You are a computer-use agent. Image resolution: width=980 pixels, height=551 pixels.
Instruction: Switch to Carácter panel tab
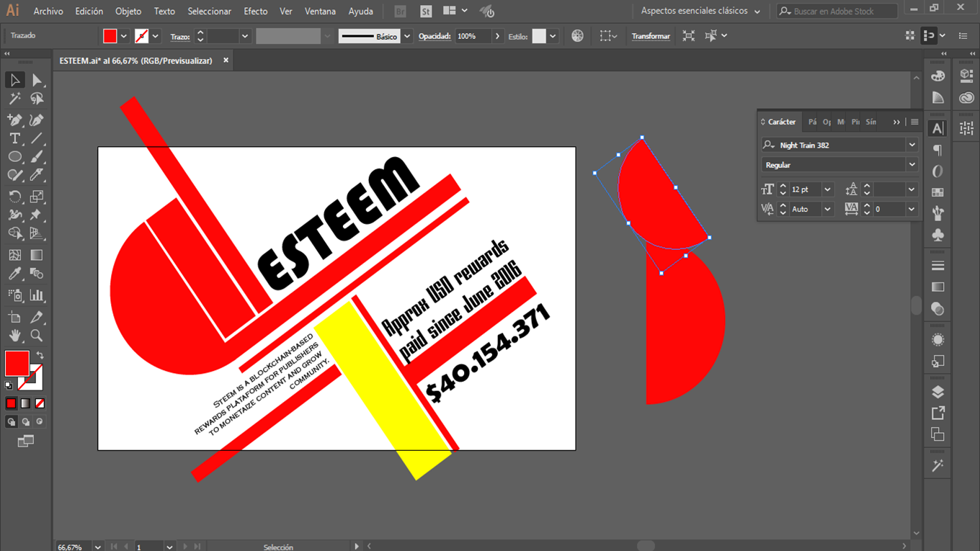(782, 122)
